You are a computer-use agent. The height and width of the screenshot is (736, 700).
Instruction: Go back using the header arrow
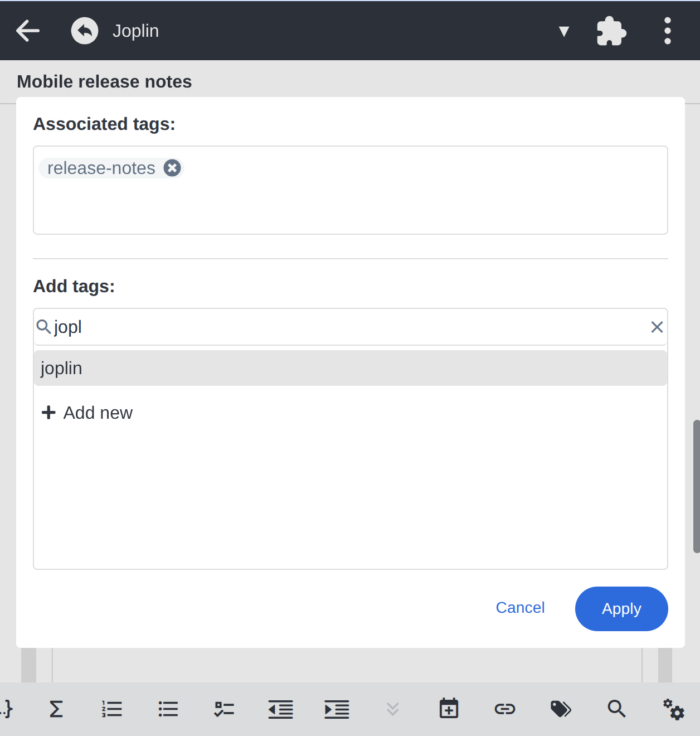click(28, 31)
